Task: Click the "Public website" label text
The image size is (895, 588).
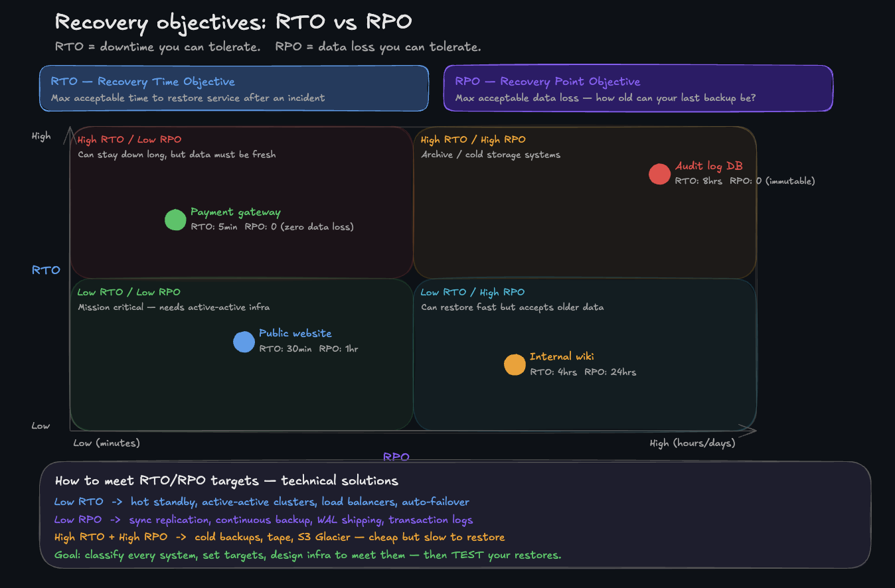Action: tap(295, 334)
